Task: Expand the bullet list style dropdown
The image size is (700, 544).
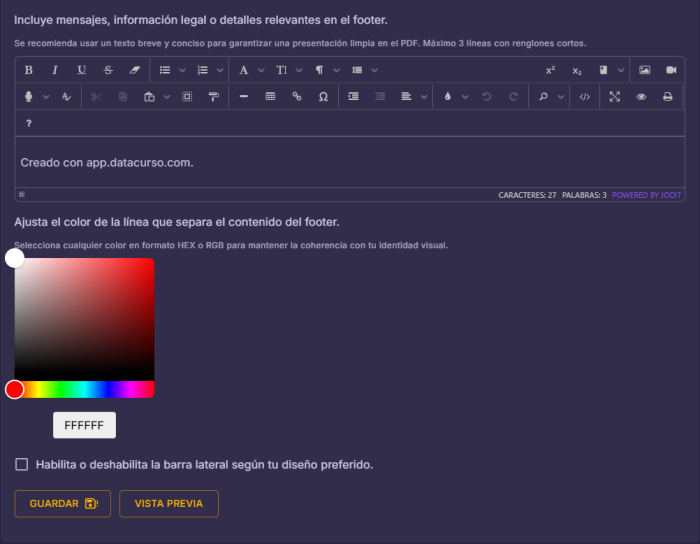Action: [x=182, y=70]
